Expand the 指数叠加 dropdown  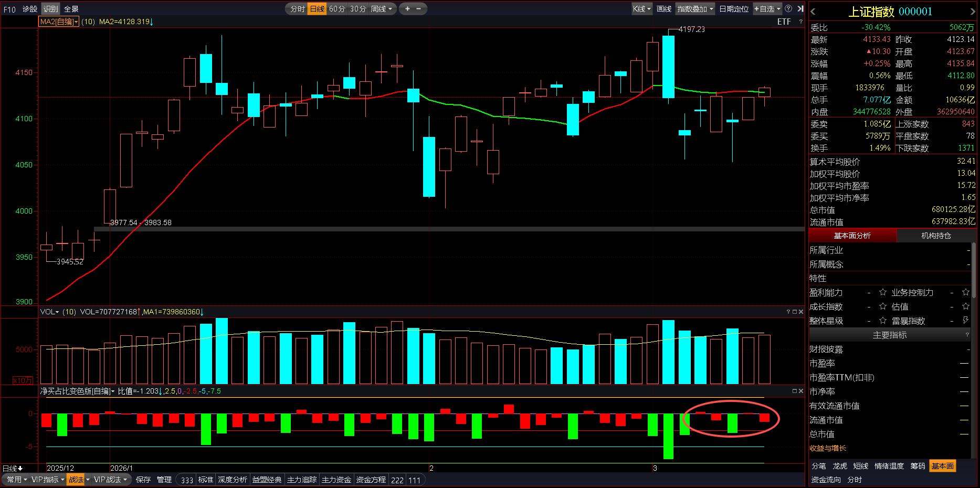click(x=696, y=9)
